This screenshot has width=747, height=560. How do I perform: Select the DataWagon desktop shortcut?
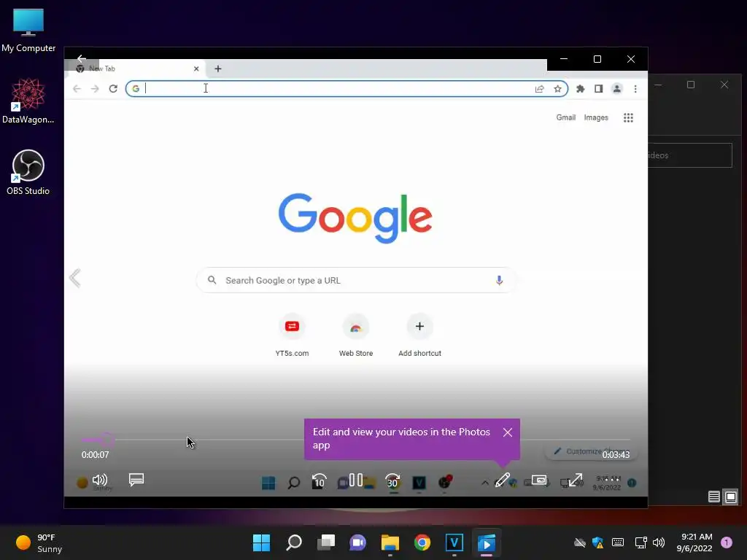28,101
